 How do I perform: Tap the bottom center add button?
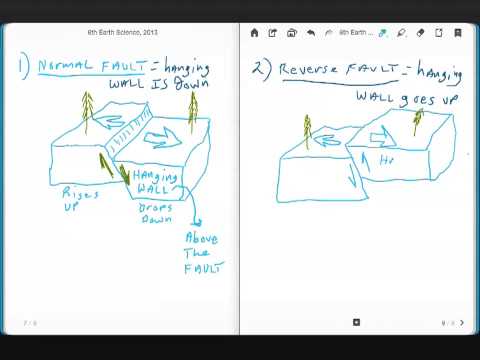coord(356,322)
